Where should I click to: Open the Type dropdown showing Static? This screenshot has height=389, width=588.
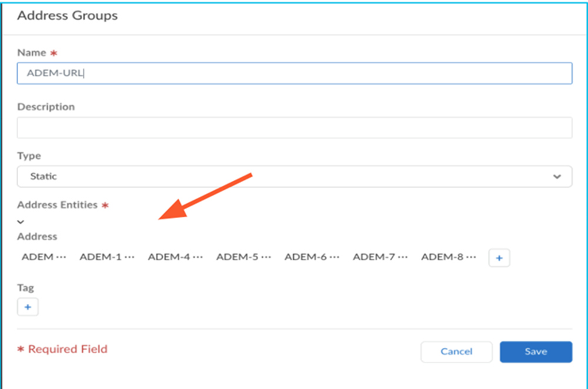tap(294, 176)
